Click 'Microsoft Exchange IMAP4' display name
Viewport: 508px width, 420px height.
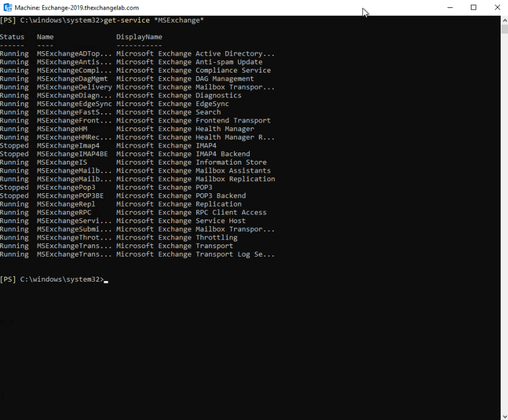click(166, 146)
